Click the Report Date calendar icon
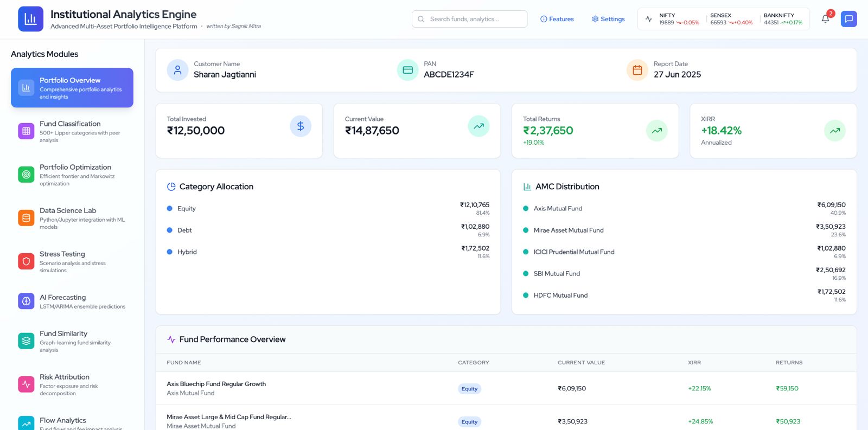This screenshot has width=868, height=430. 637,70
